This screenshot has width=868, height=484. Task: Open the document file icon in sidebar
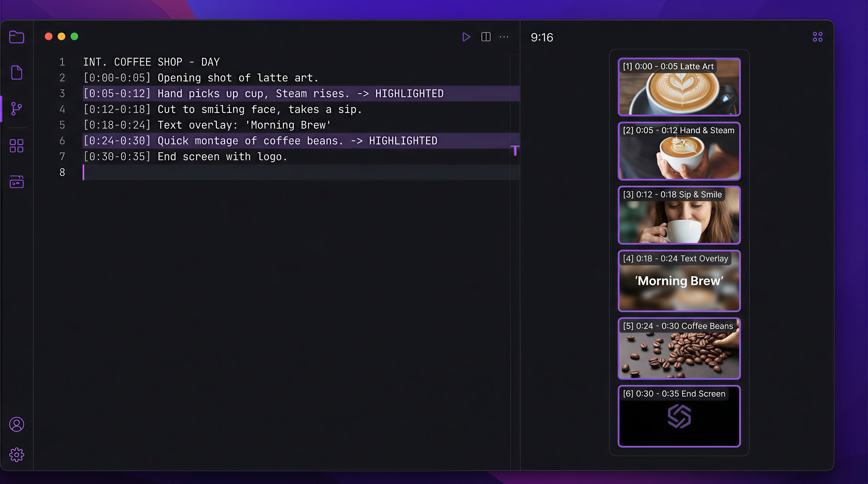click(x=16, y=72)
